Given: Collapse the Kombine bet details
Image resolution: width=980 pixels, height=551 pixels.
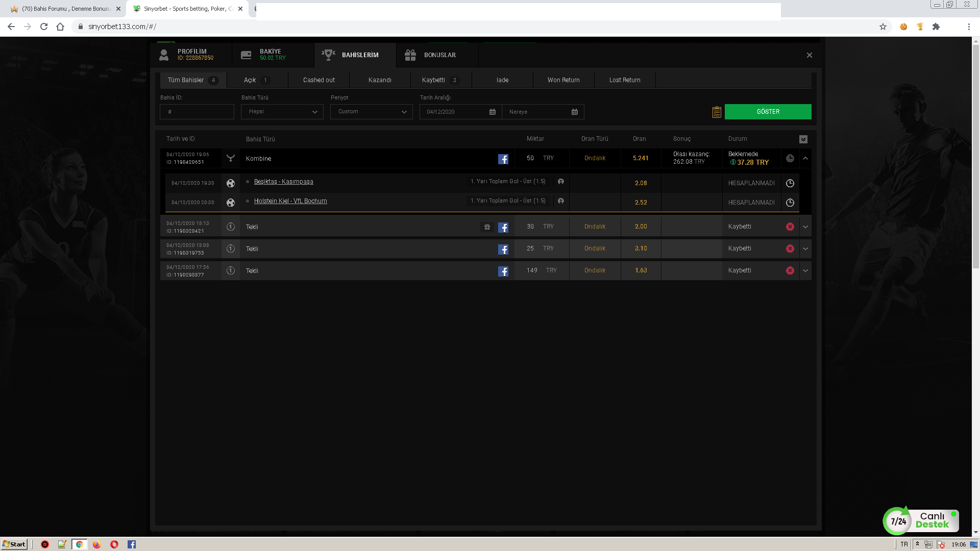Looking at the screenshot, I should pyautogui.click(x=805, y=159).
